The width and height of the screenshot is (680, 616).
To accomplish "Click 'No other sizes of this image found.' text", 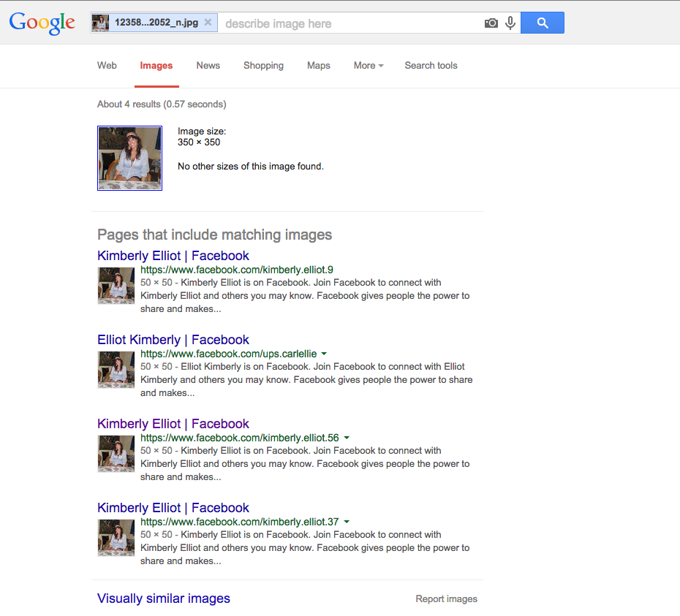I will 251,167.
